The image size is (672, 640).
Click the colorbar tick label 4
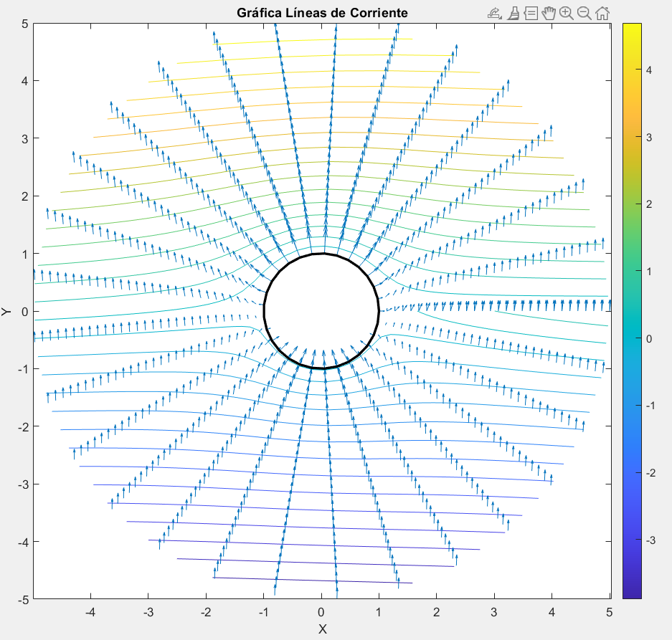point(648,70)
